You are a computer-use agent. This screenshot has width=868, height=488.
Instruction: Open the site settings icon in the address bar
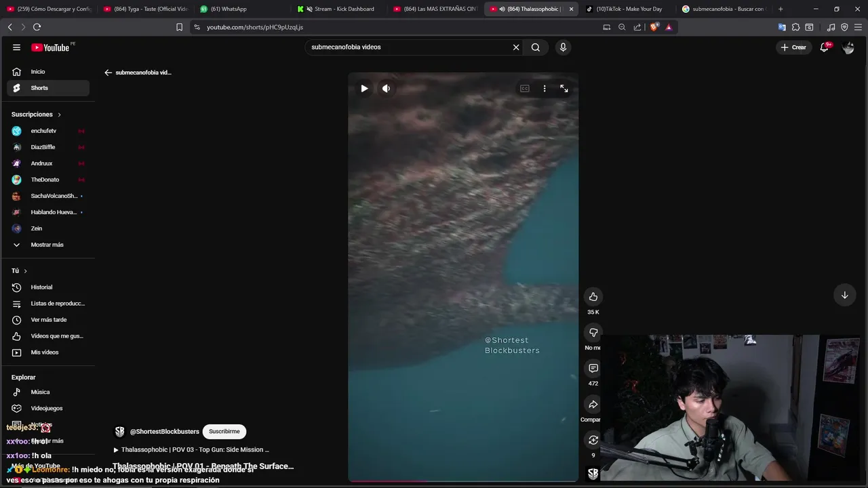click(197, 27)
